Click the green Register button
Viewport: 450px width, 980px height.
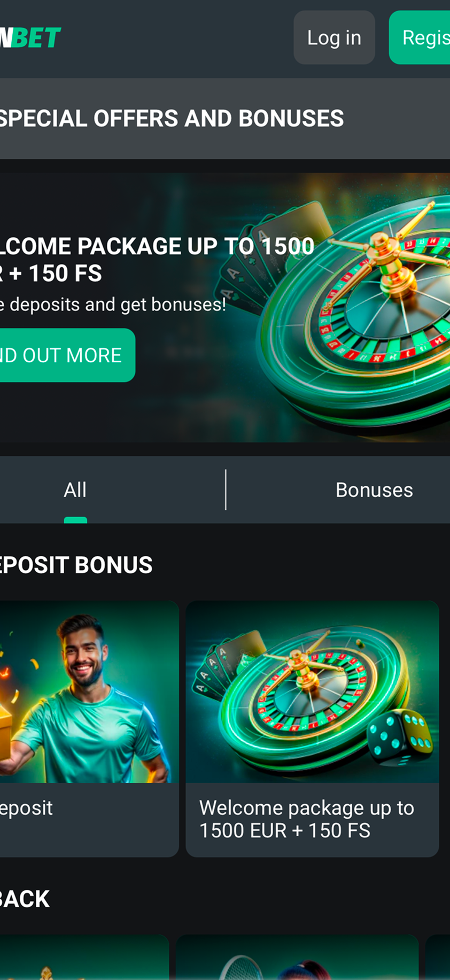420,37
